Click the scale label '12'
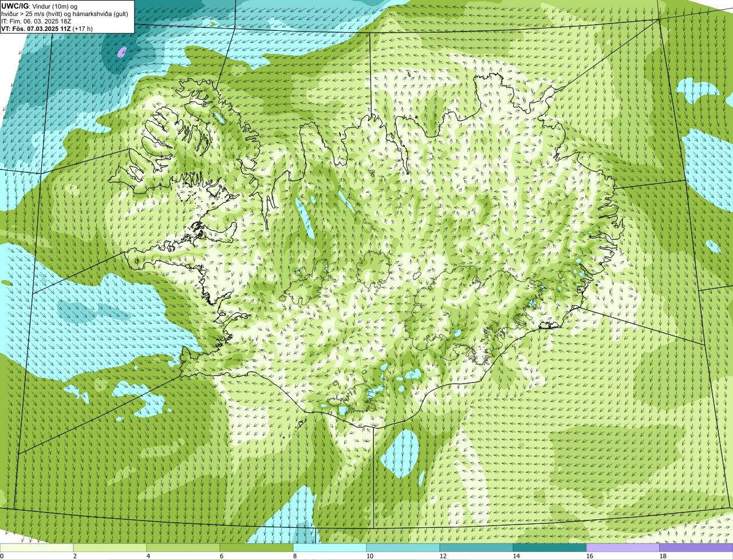 click(x=443, y=556)
